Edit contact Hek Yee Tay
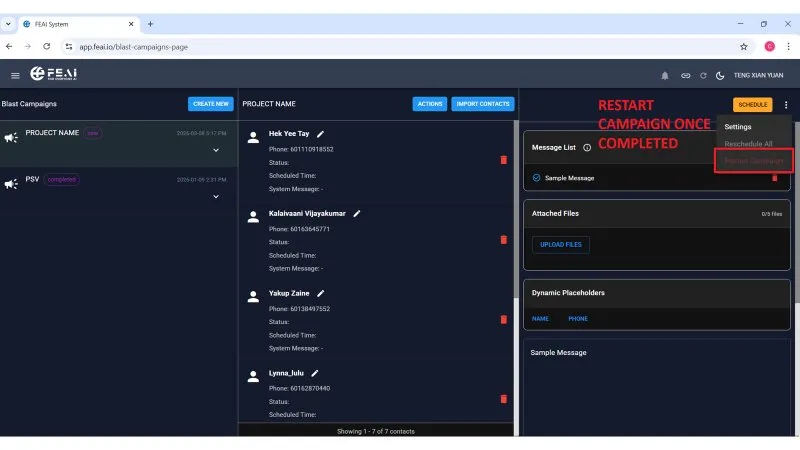 (x=320, y=134)
